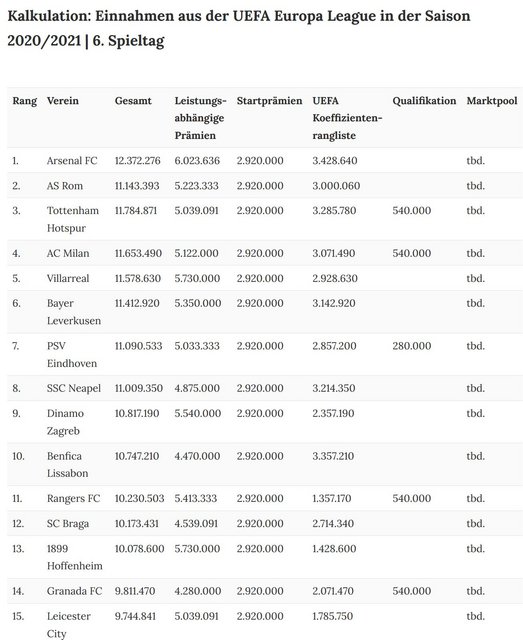Click the page title heading
The height and width of the screenshot is (640, 523).
(x=239, y=28)
